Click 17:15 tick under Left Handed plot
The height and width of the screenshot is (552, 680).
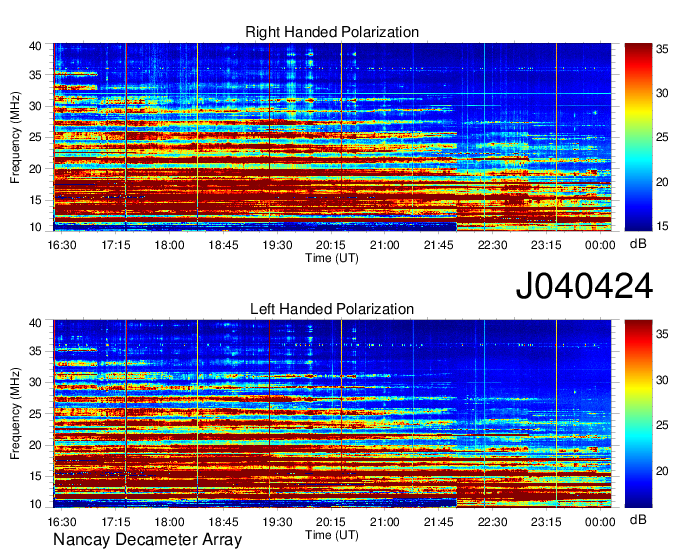[116, 522]
